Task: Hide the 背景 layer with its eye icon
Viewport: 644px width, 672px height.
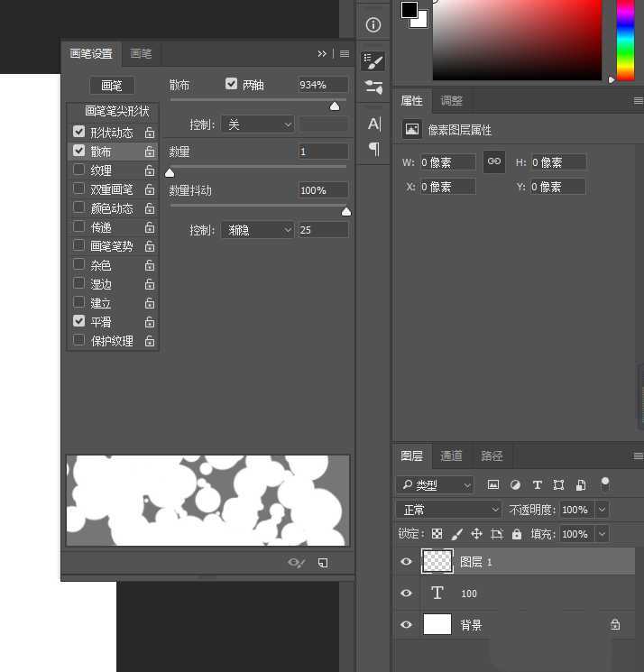Action: pos(406,625)
